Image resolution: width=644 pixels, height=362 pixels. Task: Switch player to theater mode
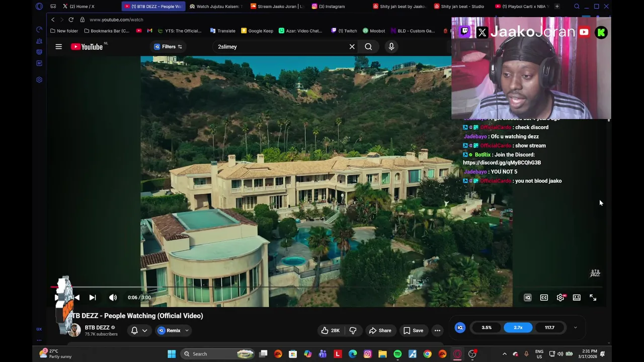[x=577, y=298]
